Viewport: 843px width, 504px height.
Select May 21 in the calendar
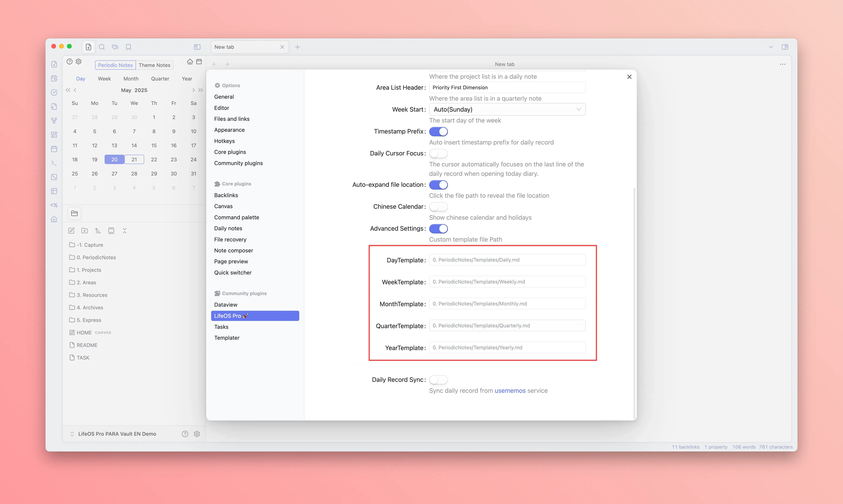point(134,159)
